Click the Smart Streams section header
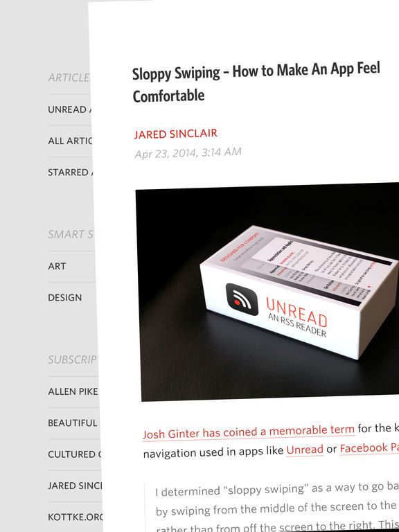399x532 pixels. pos(71,234)
